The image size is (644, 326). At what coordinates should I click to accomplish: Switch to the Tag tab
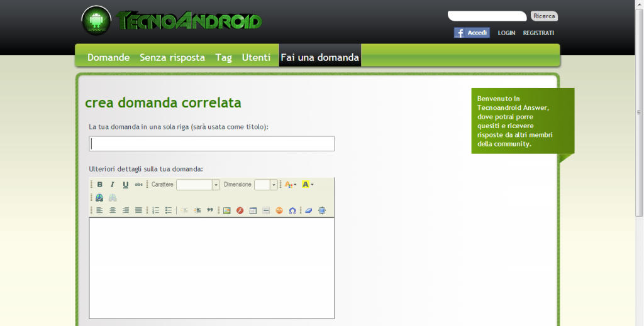223,57
